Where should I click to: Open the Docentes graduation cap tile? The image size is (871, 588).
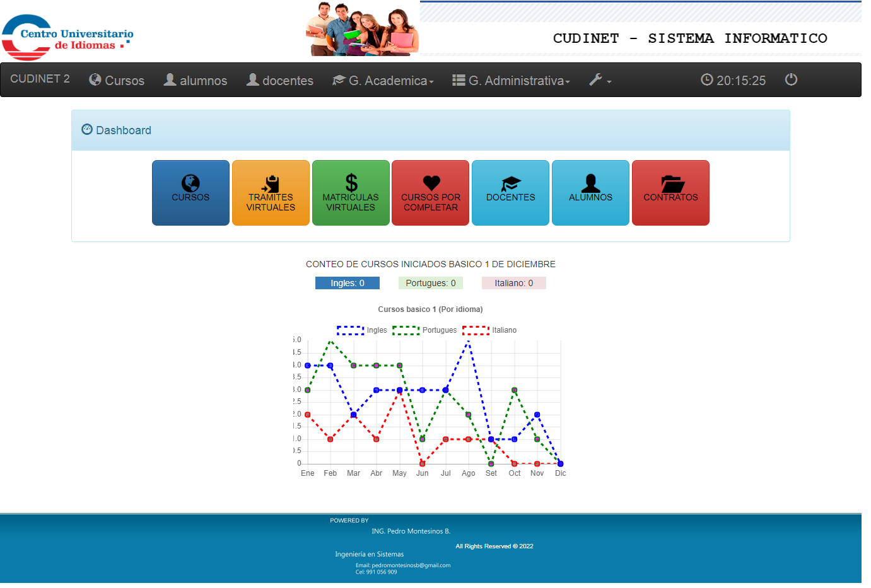[x=510, y=192]
